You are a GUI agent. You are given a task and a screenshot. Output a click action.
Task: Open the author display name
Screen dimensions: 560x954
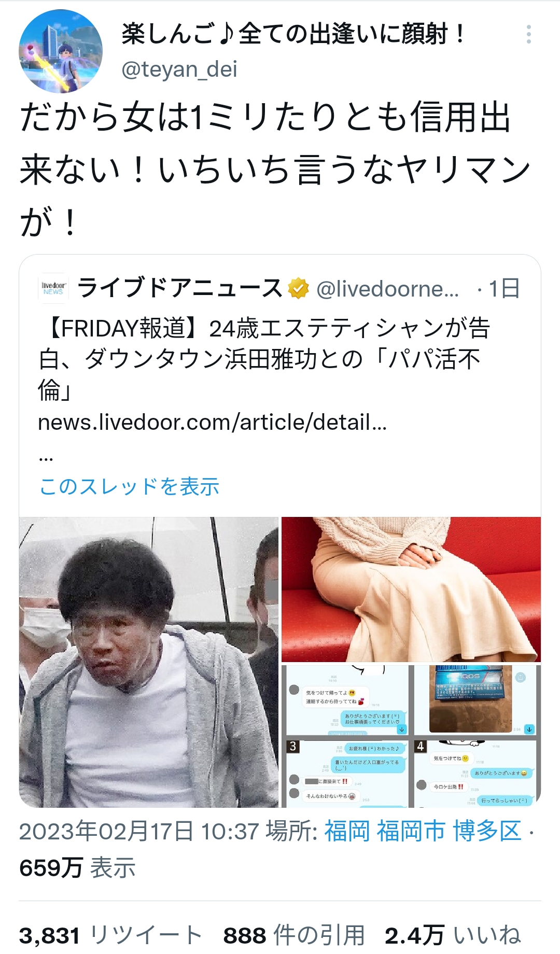[293, 35]
